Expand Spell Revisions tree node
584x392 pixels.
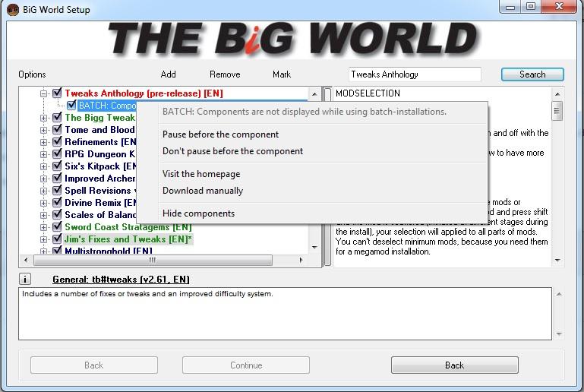tap(43, 191)
